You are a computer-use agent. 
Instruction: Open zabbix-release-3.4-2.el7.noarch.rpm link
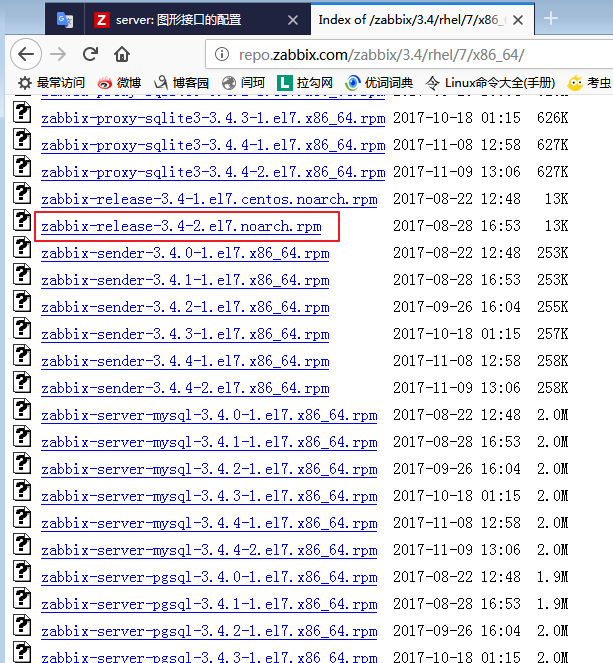pos(181,226)
